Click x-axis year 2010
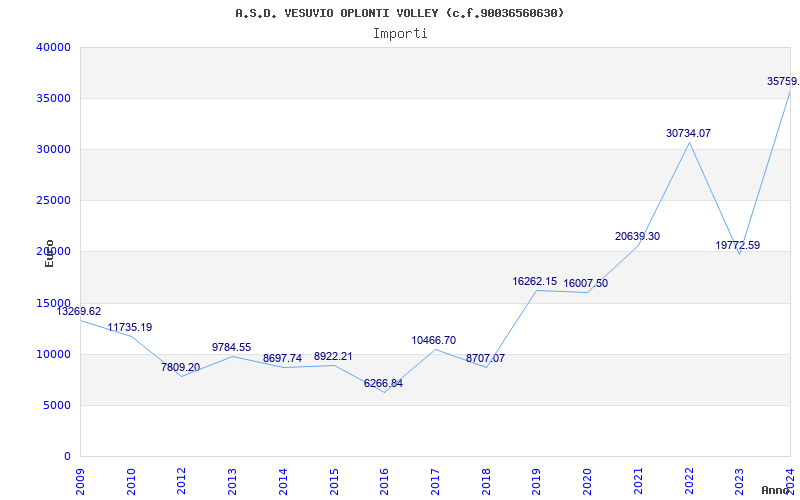This screenshot has width=800, height=500. pos(131,482)
